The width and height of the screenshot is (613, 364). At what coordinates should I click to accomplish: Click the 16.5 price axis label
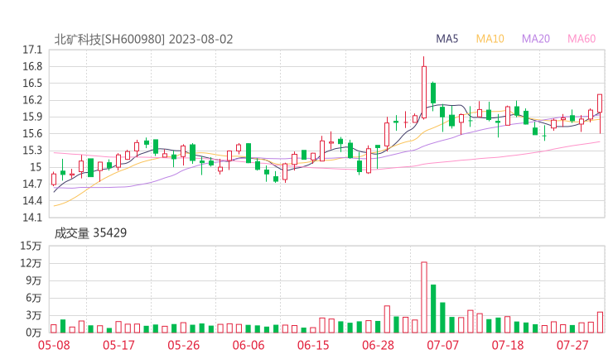coord(32,84)
